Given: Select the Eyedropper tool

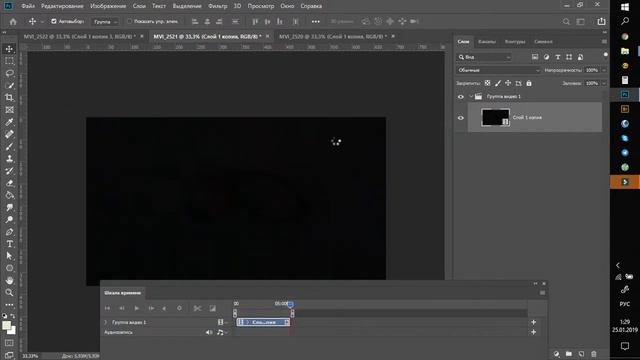Looking at the screenshot, I should pyautogui.click(x=9, y=122).
